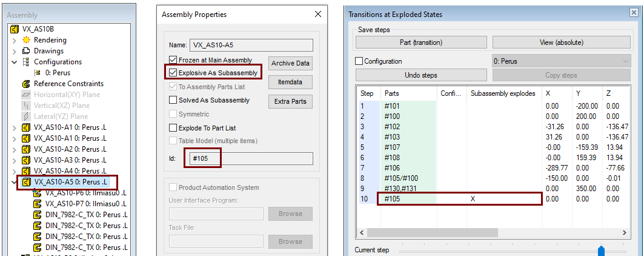Viewport: 644px width, 256px height.
Task: Click the Drawings icon in tree
Action: [x=26, y=51]
